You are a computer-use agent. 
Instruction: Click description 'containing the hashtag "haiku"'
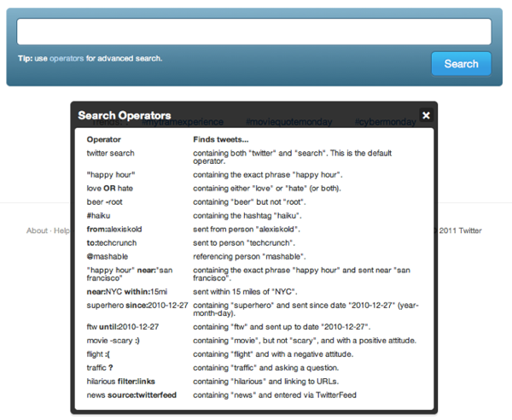coord(247,216)
